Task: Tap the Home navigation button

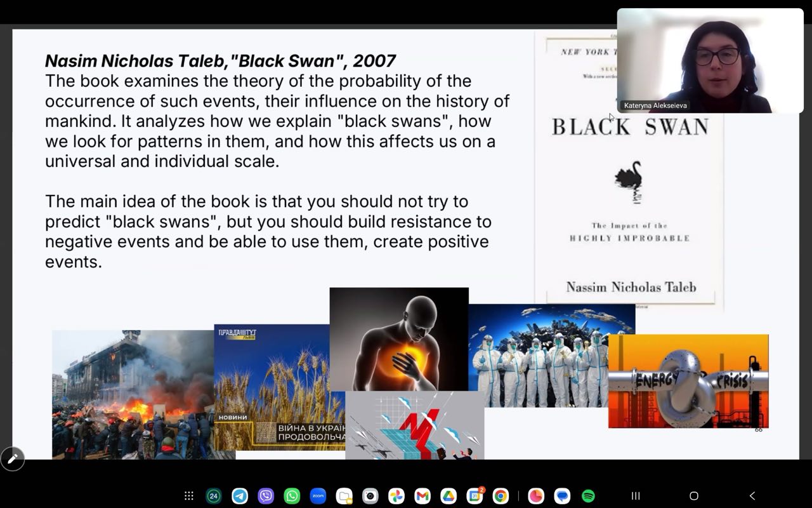Action: pos(694,496)
